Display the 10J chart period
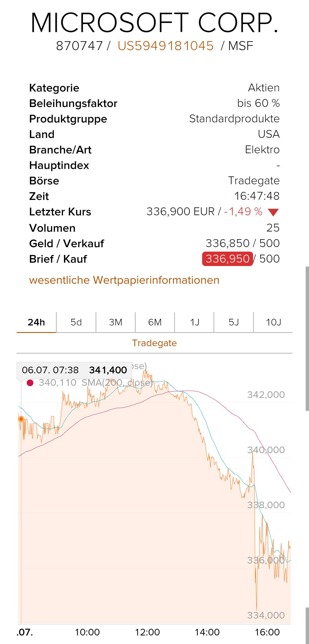Image resolution: width=309 pixels, height=644 pixels. [273, 322]
